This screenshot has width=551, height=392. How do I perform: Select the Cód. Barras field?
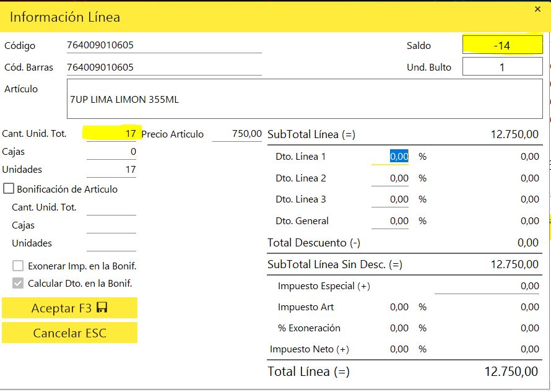point(163,68)
